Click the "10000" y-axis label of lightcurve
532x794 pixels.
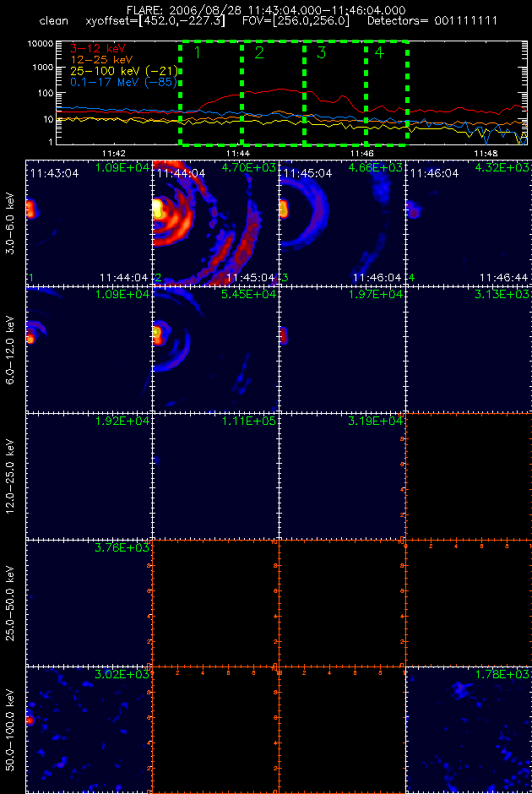[x=41, y=44]
